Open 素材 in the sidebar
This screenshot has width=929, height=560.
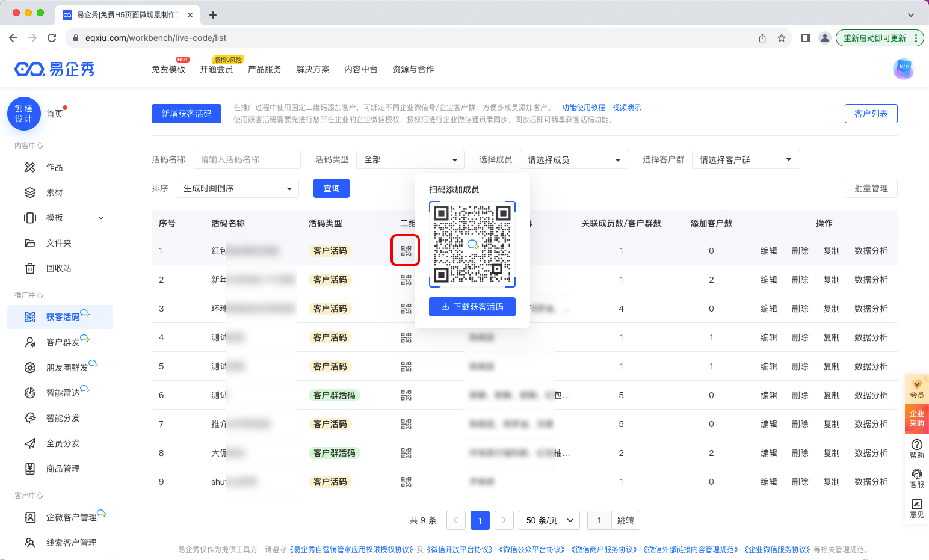(54, 192)
